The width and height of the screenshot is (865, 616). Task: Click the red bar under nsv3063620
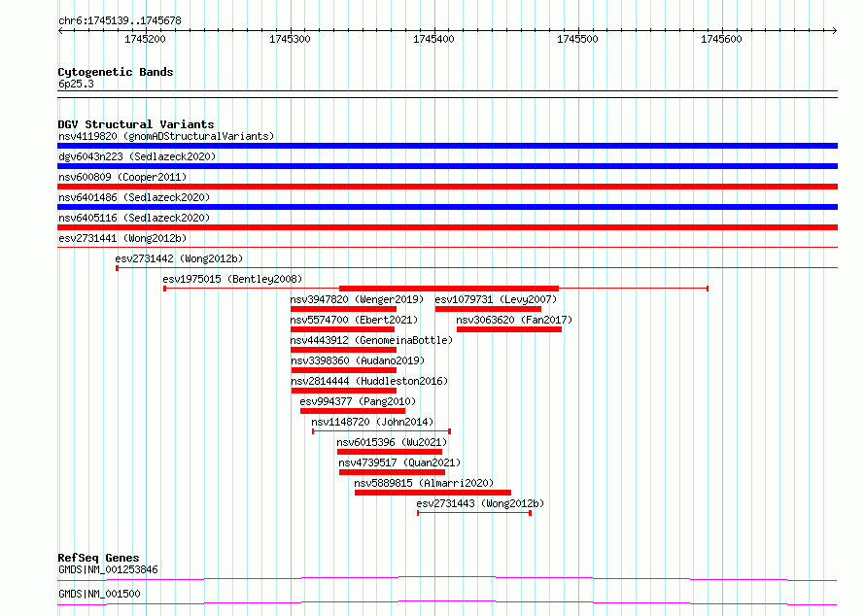[x=509, y=329]
